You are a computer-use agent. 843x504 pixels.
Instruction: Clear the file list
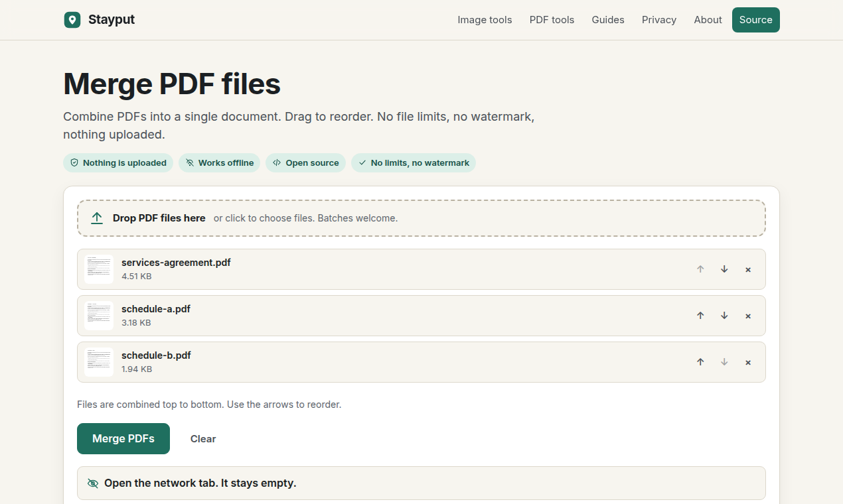click(203, 439)
